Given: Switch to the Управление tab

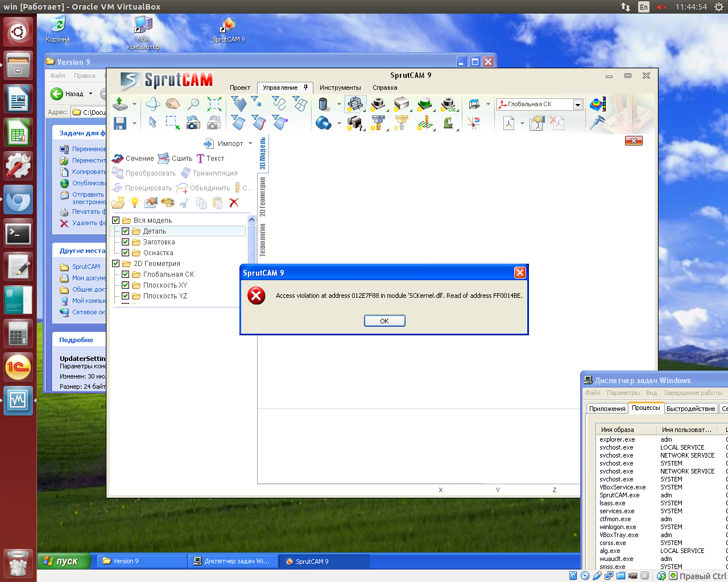Looking at the screenshot, I should (280, 88).
